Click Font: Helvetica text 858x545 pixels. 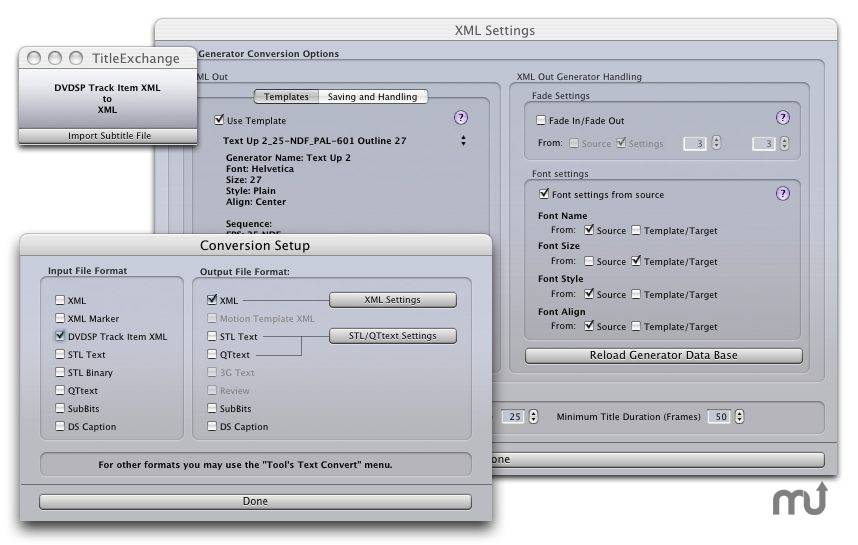(260, 169)
